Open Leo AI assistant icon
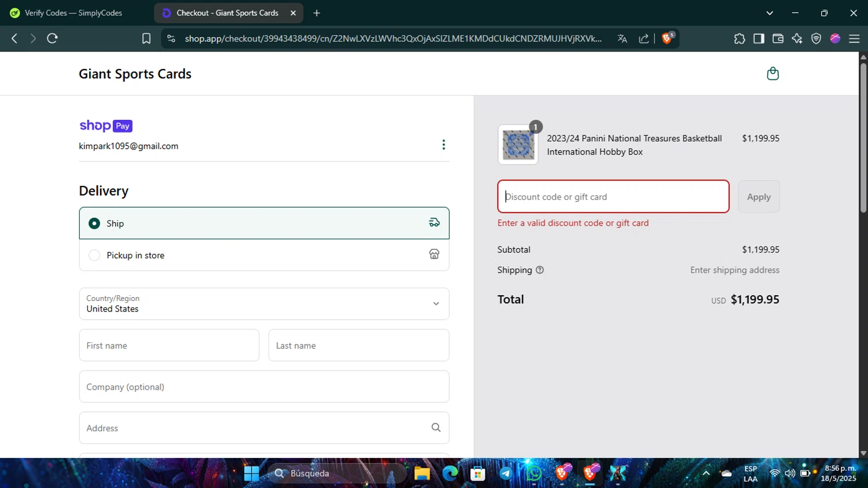868x488 pixels. point(797,38)
